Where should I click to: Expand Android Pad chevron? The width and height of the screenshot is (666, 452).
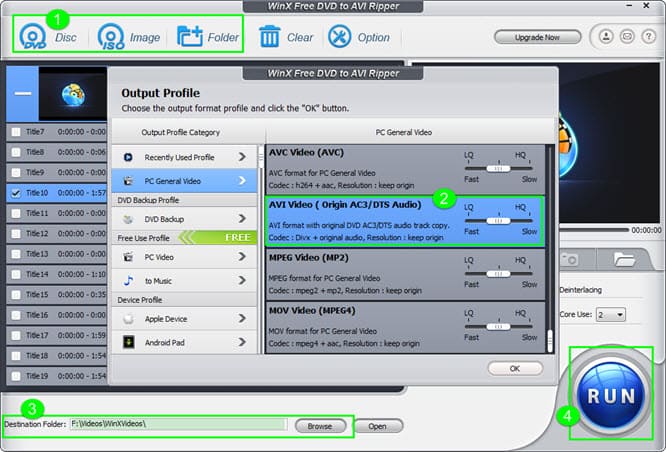tap(242, 342)
